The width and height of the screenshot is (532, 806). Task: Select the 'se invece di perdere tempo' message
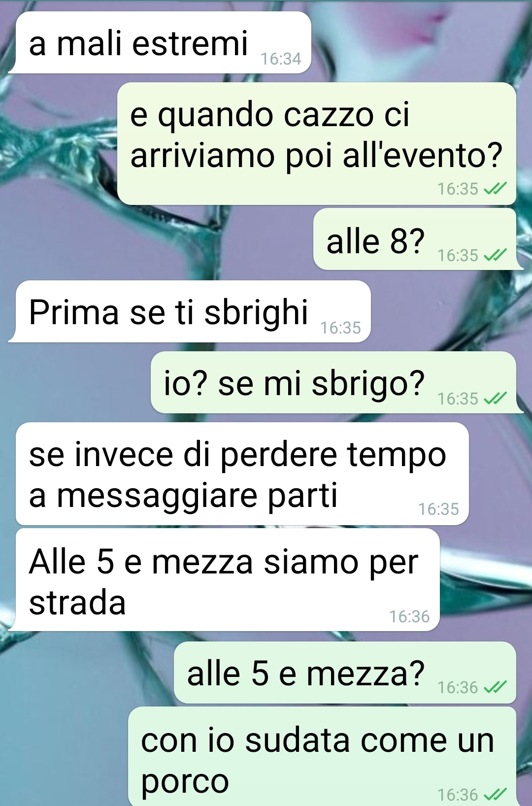(242, 473)
